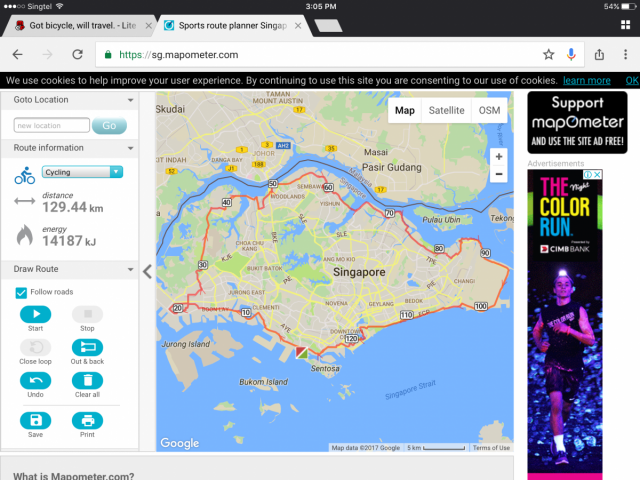
Task: Zoom out on the map
Action: point(499,174)
